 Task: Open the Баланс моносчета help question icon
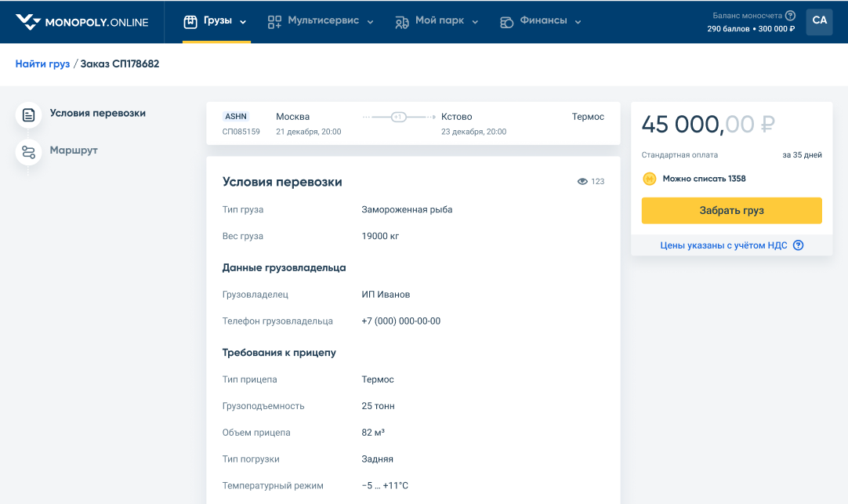pyautogui.click(x=790, y=16)
